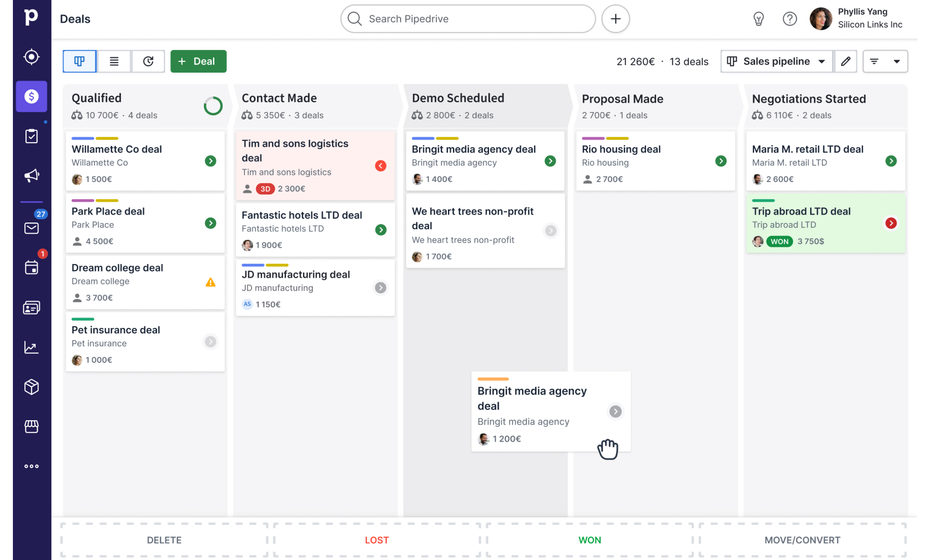Open Sales Assistant lightbulb icon
The width and height of the screenshot is (935, 560).
[x=758, y=19]
